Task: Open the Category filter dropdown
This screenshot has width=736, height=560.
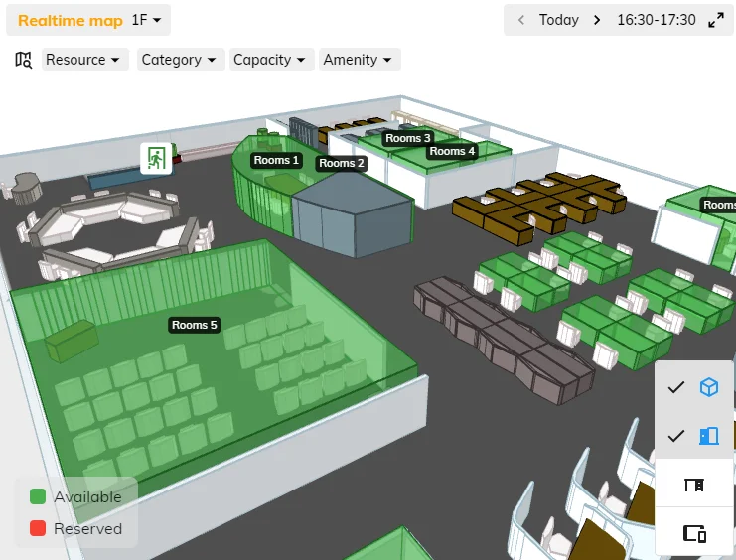Action: (x=179, y=60)
